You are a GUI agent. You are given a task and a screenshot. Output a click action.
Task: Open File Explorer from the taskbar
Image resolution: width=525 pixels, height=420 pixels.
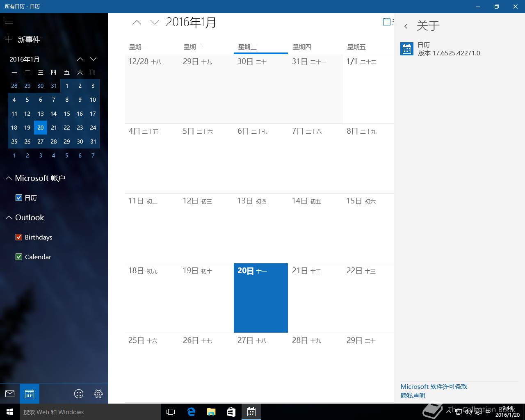point(211,412)
